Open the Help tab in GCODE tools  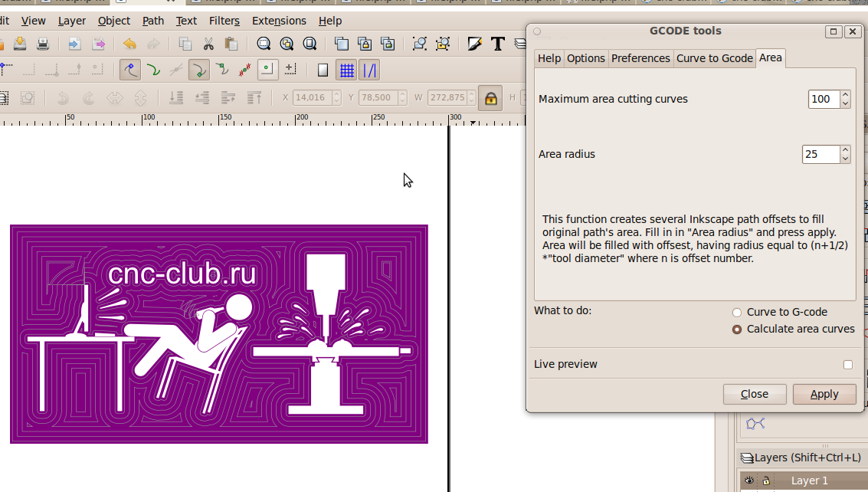point(549,58)
